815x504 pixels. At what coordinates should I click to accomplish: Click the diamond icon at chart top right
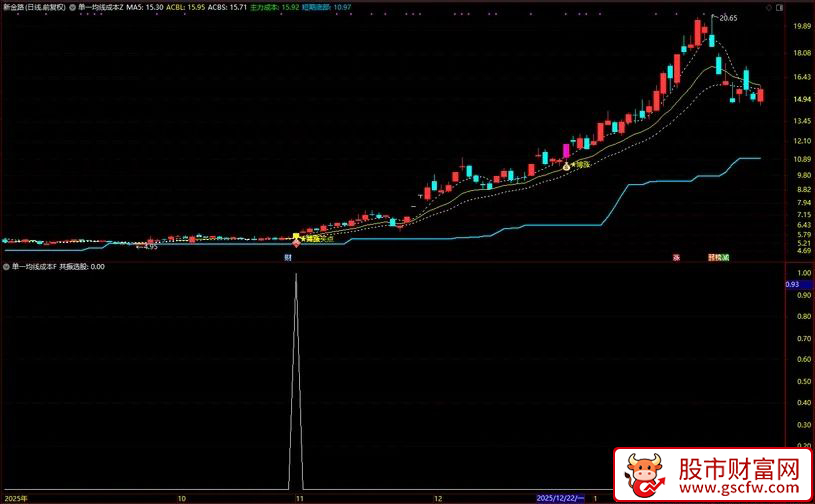(x=769, y=8)
